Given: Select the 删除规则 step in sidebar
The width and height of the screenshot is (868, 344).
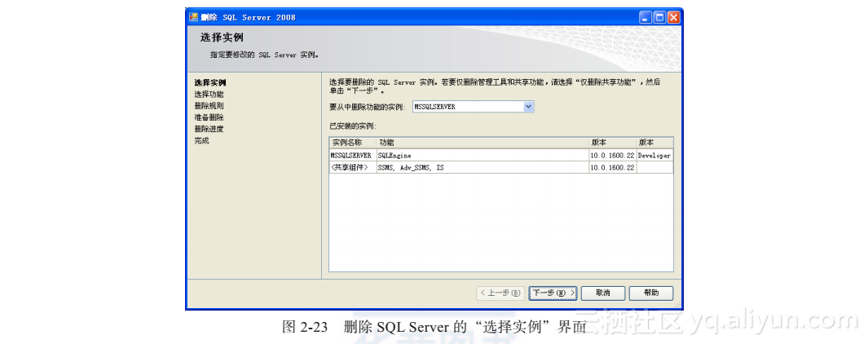Looking at the screenshot, I should 209,106.
